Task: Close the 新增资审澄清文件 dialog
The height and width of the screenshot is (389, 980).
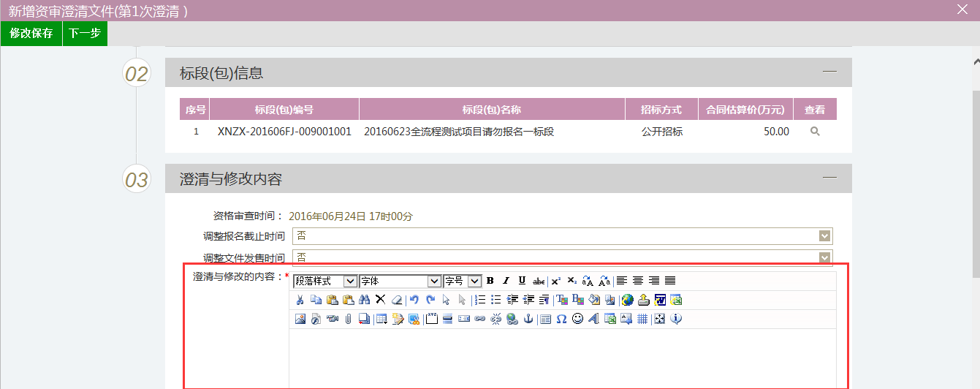Action: coord(962,10)
